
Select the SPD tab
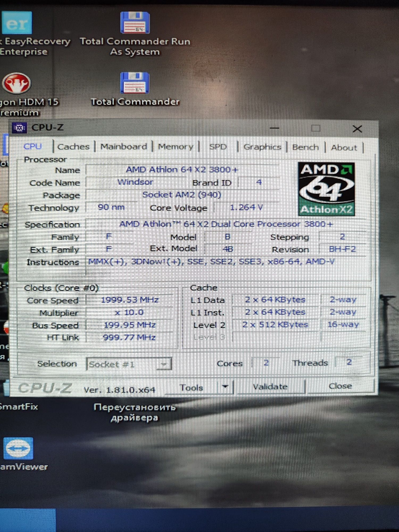point(218,147)
